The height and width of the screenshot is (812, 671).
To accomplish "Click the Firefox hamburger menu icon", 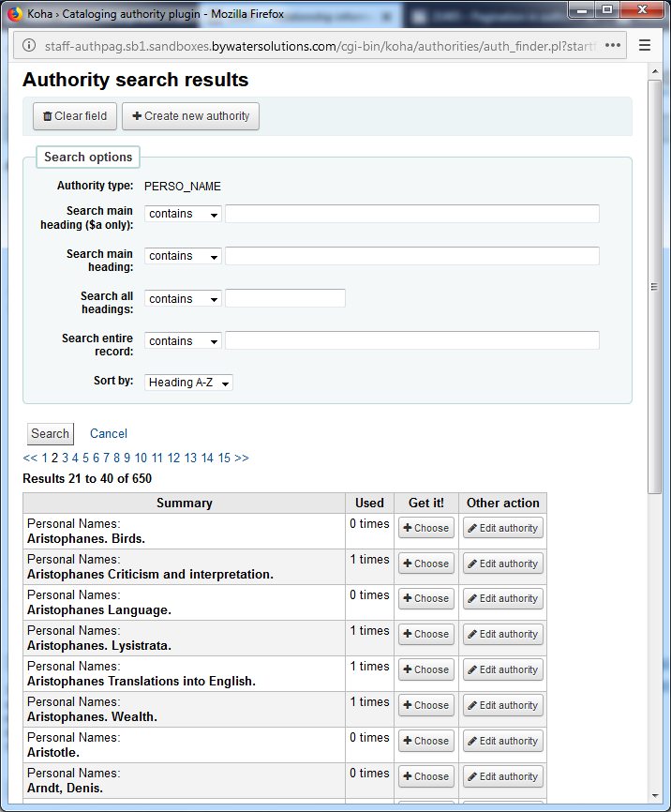I will (644, 45).
